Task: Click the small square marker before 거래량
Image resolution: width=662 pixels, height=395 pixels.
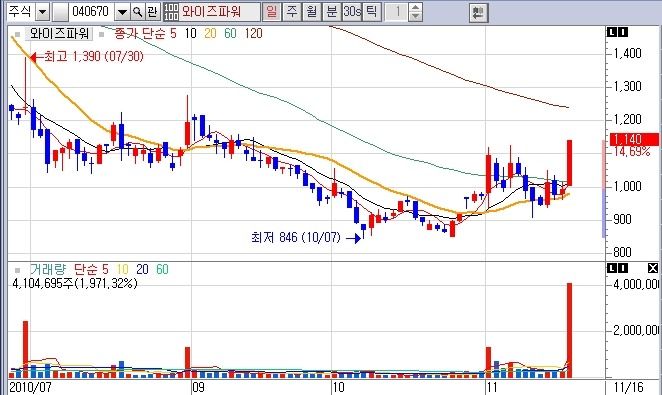Action: tap(17, 270)
